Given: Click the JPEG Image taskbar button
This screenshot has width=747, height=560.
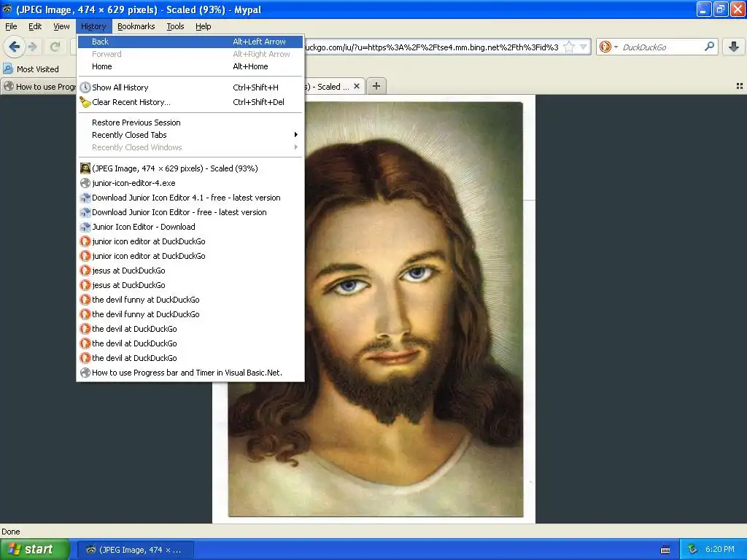Looking at the screenshot, I should (x=135, y=550).
